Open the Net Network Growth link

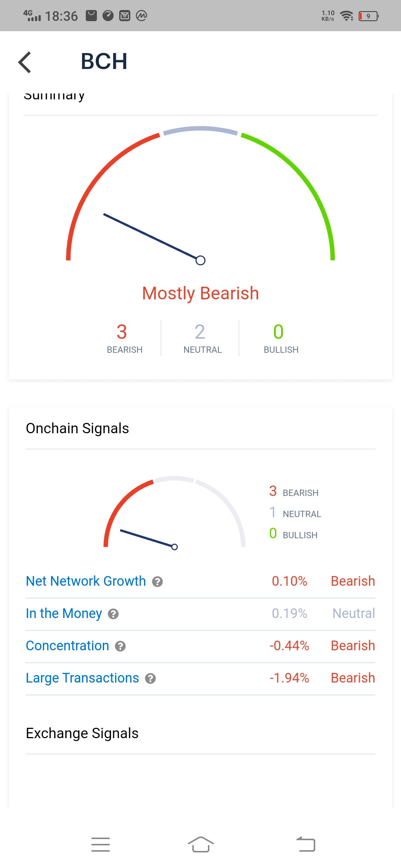point(86,581)
